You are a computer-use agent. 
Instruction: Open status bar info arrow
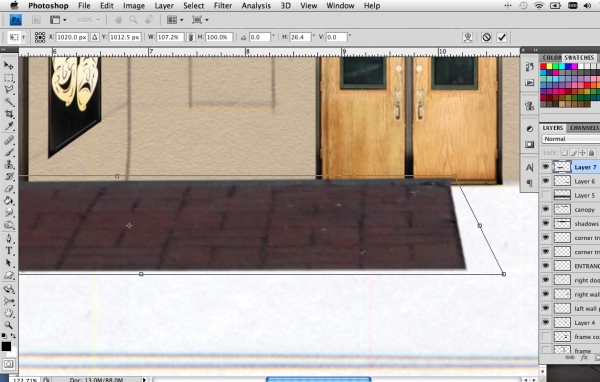tap(144, 380)
